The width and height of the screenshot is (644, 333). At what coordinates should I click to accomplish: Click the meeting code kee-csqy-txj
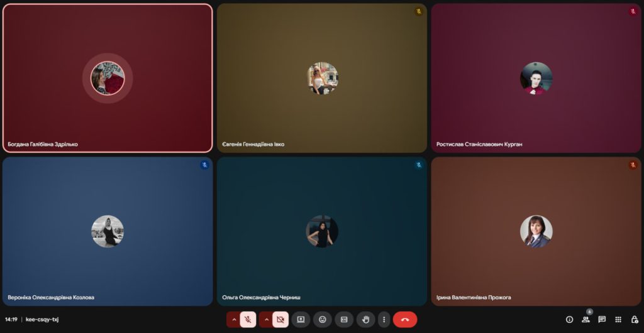[x=42, y=319]
